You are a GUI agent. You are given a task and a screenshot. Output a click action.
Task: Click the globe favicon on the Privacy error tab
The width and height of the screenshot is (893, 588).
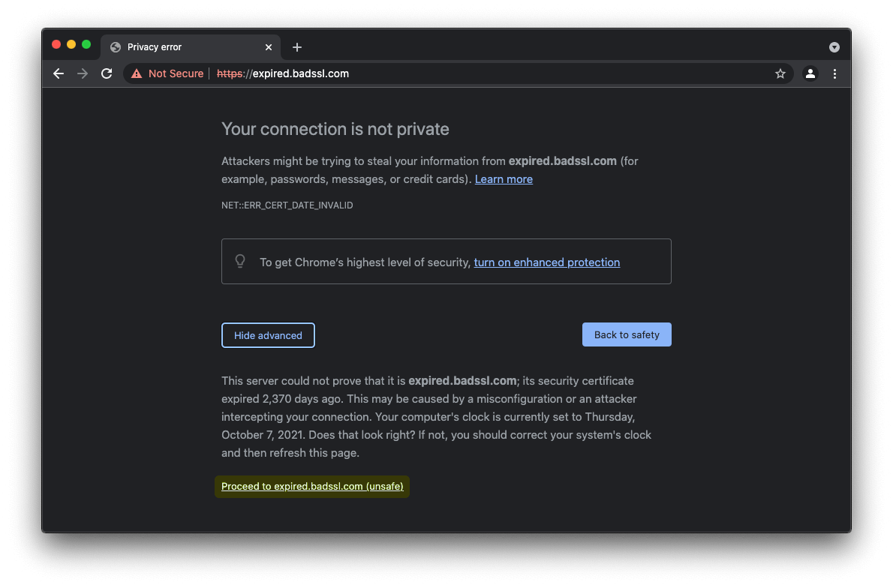point(115,46)
